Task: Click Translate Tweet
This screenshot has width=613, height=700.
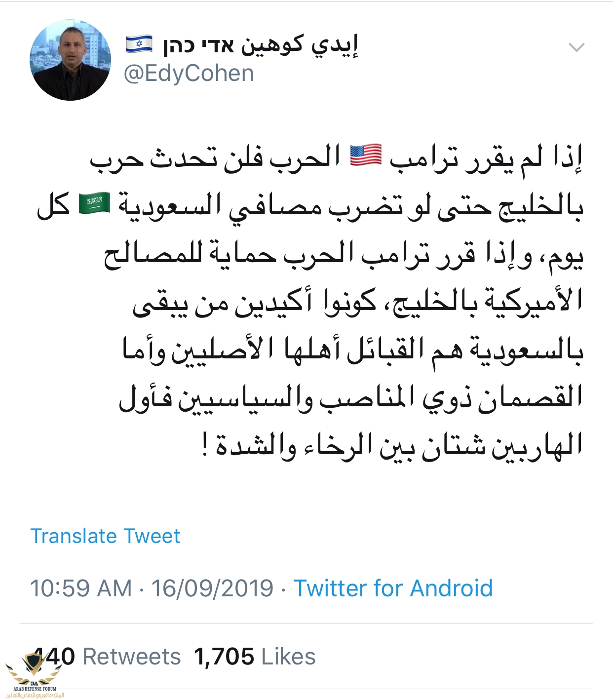Action: [x=105, y=536]
